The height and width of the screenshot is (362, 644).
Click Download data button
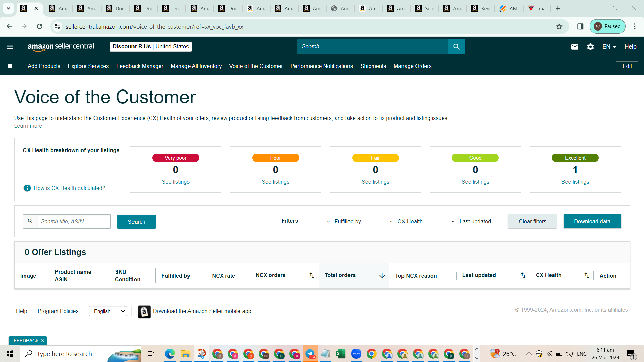point(592,221)
